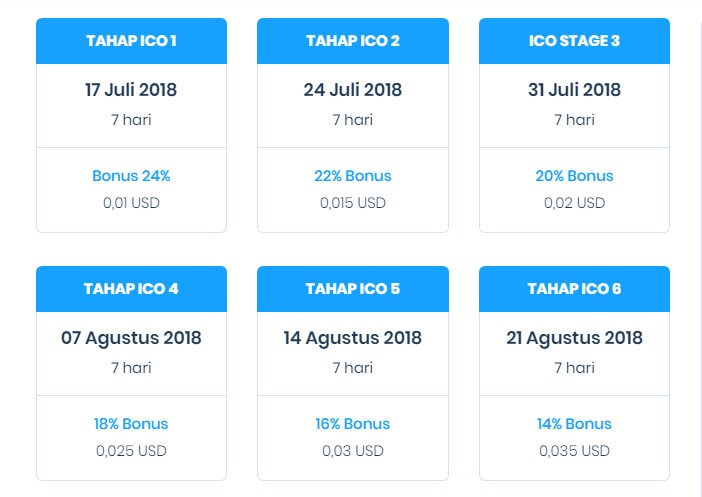
Task: Select the TAHAP ICO 4 header
Action: coord(131,289)
